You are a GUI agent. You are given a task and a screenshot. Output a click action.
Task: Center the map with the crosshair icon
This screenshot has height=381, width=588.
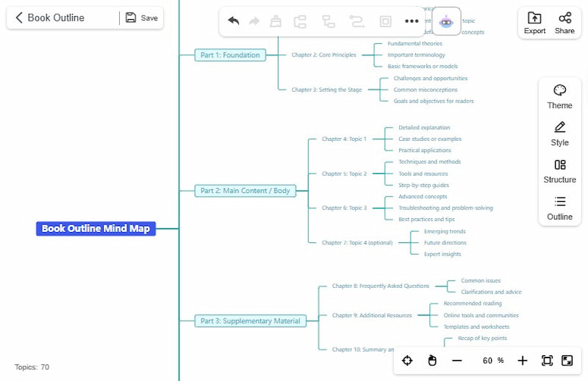[x=407, y=360]
